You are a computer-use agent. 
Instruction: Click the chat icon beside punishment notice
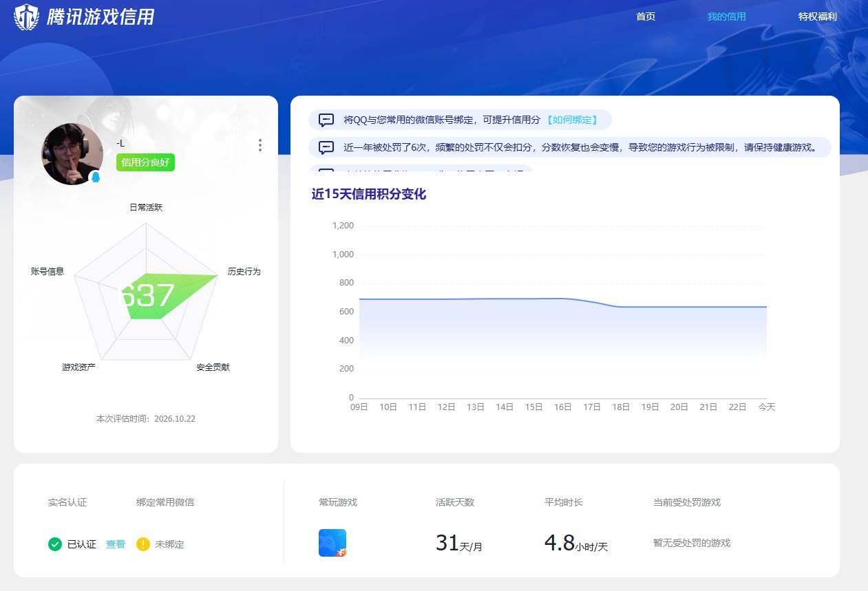[x=326, y=147]
